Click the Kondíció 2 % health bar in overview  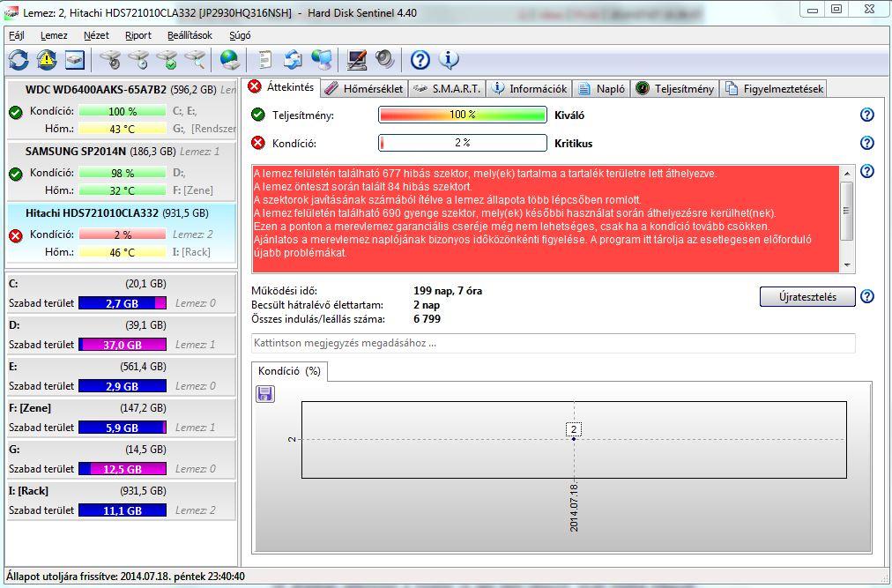pyautogui.click(x=463, y=143)
